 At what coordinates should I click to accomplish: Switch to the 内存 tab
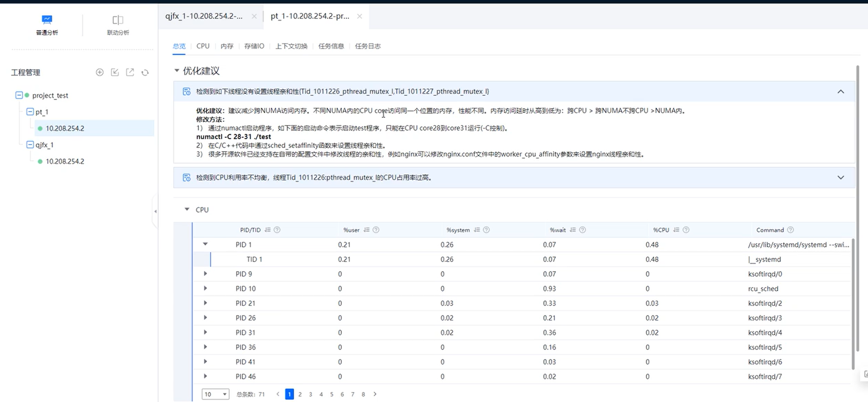click(x=227, y=46)
